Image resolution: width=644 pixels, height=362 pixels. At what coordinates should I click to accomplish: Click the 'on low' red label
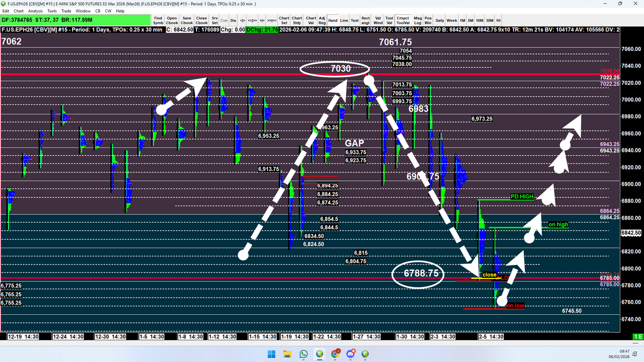515,306
